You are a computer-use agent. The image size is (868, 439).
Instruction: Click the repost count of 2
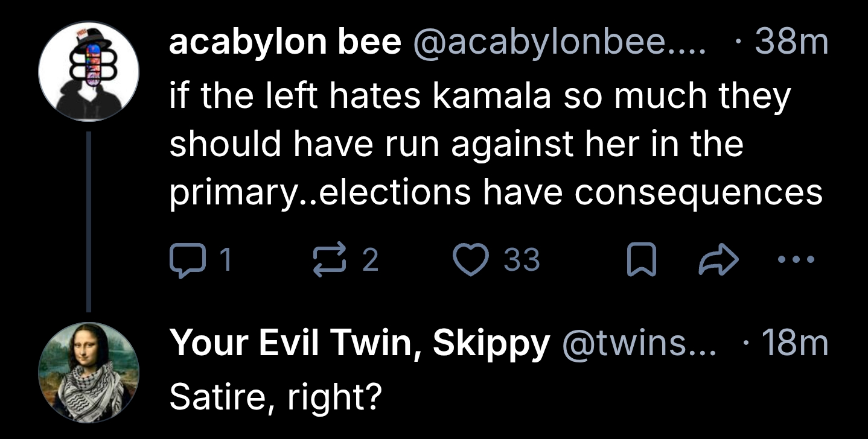(371, 261)
